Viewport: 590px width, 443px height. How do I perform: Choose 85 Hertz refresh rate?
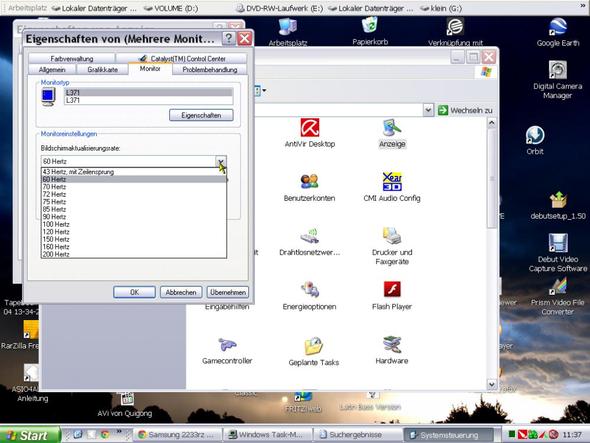pos(134,210)
